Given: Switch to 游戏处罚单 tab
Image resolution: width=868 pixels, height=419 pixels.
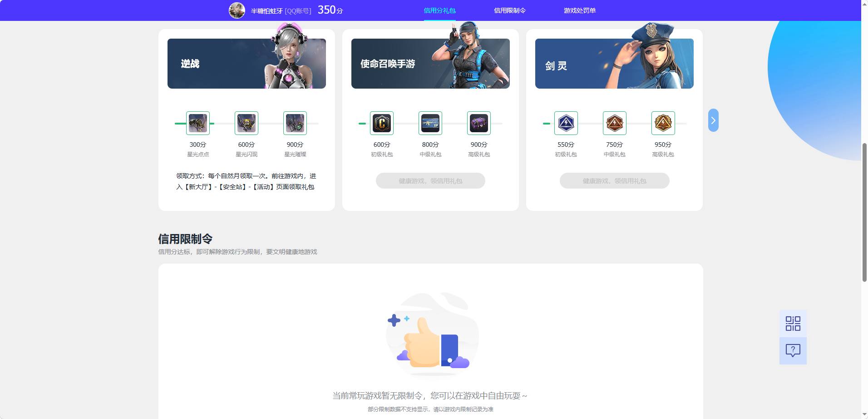Looking at the screenshot, I should tap(580, 10).
